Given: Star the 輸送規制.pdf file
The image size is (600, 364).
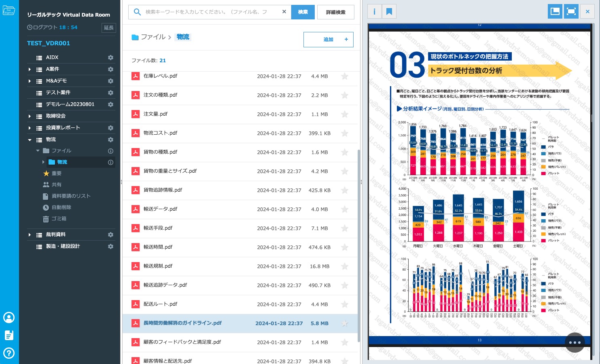Looking at the screenshot, I should 345,266.
